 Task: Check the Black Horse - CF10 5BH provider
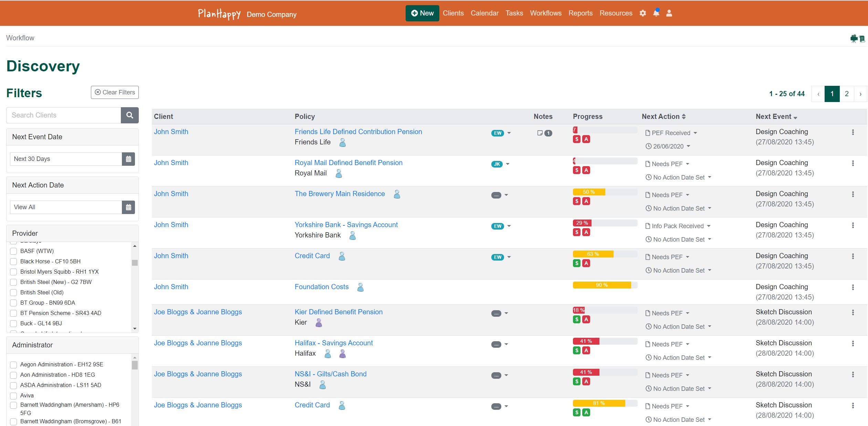13,262
